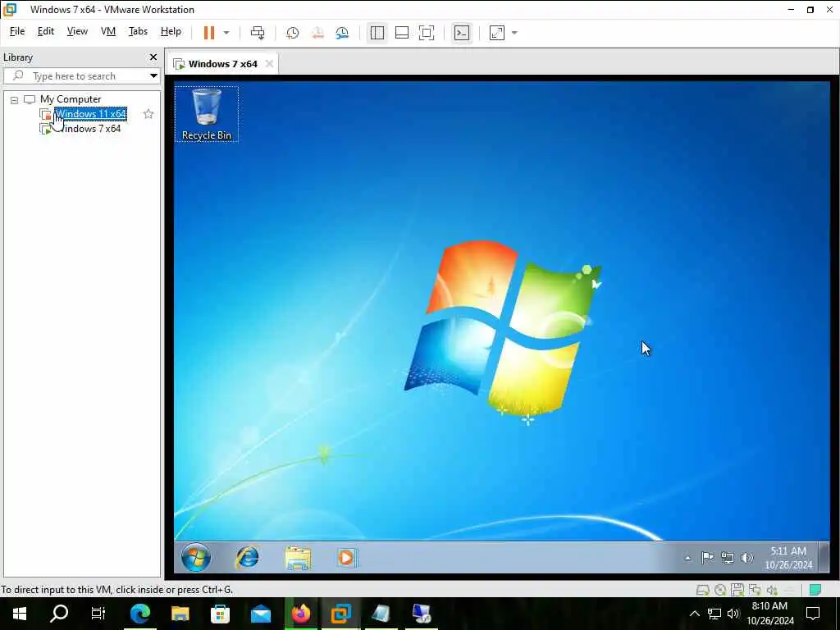Click the hard disk device status icon

703,590
